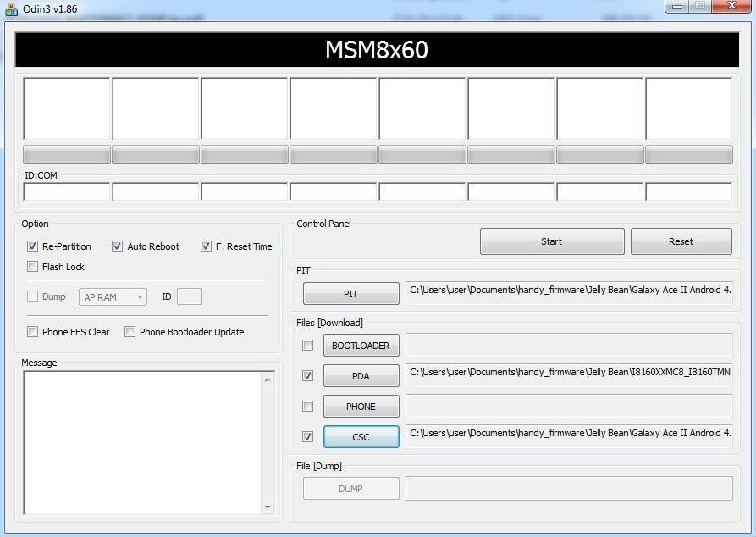Image resolution: width=756 pixels, height=537 pixels.
Task: Click the MSM8x60 banner
Action: (377, 50)
